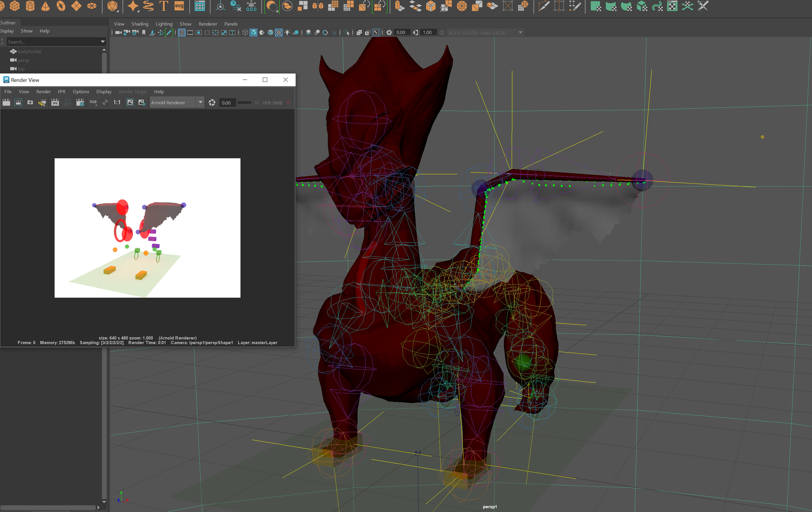Image resolution: width=812 pixels, height=512 pixels.
Task: Open the IPR menu in Render View
Action: pyautogui.click(x=62, y=91)
